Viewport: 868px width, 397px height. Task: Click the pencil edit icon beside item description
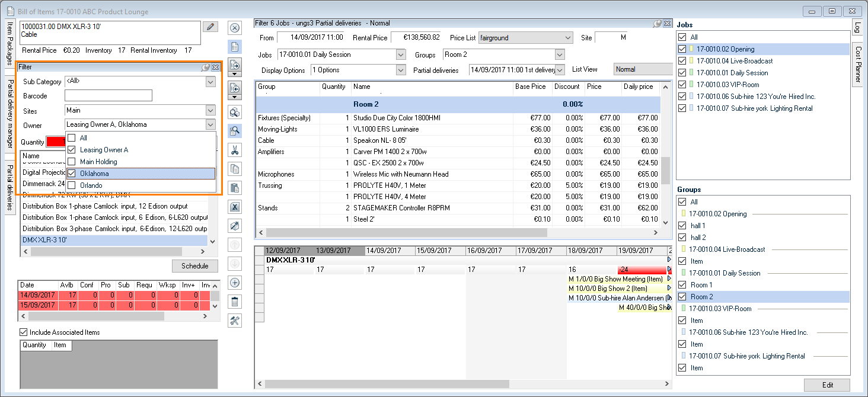(210, 27)
